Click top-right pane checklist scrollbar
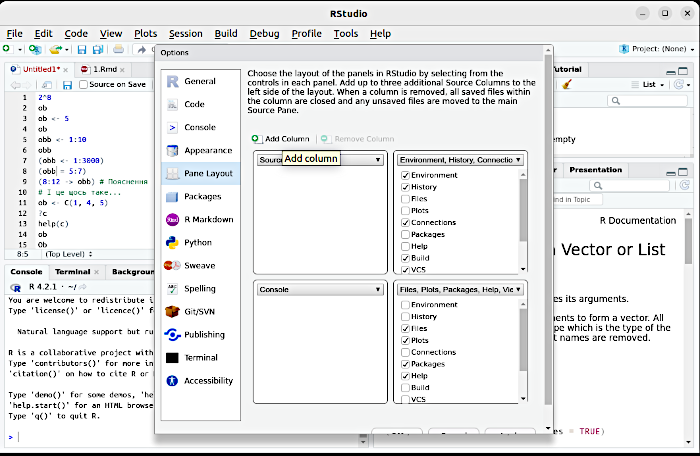 (523, 210)
